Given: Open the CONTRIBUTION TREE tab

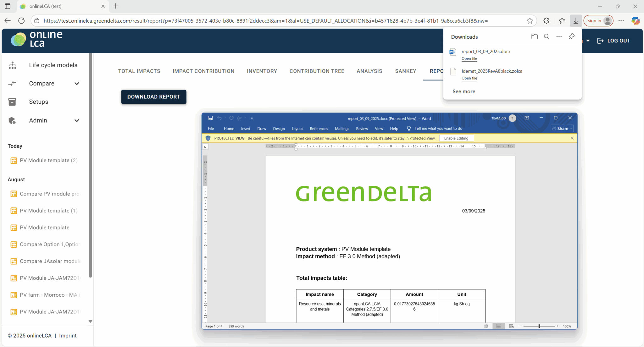Looking at the screenshot, I should pyautogui.click(x=317, y=71).
